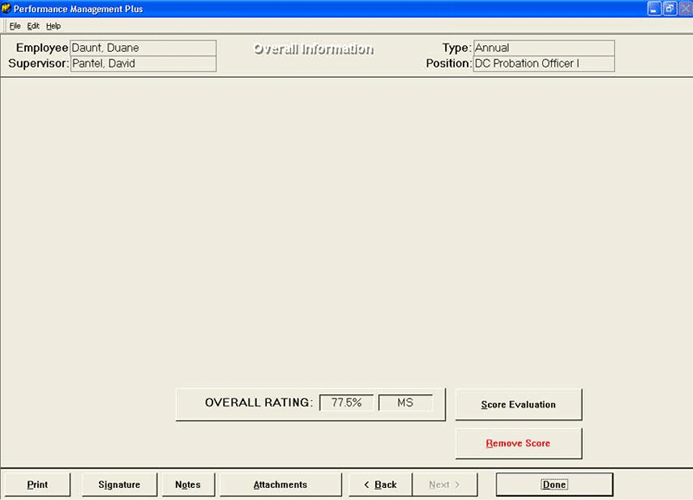Click the MS rating code box
This screenshot has height=500, width=693.
(x=405, y=403)
